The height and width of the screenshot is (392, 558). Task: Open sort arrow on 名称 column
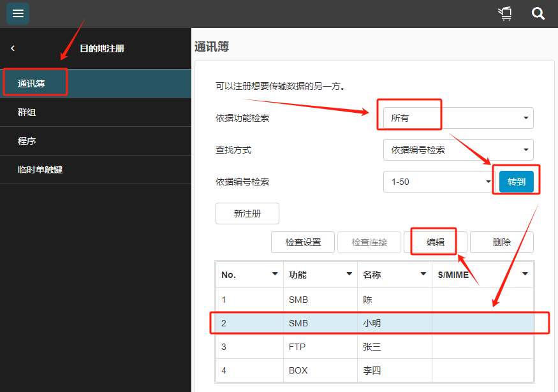coord(423,274)
